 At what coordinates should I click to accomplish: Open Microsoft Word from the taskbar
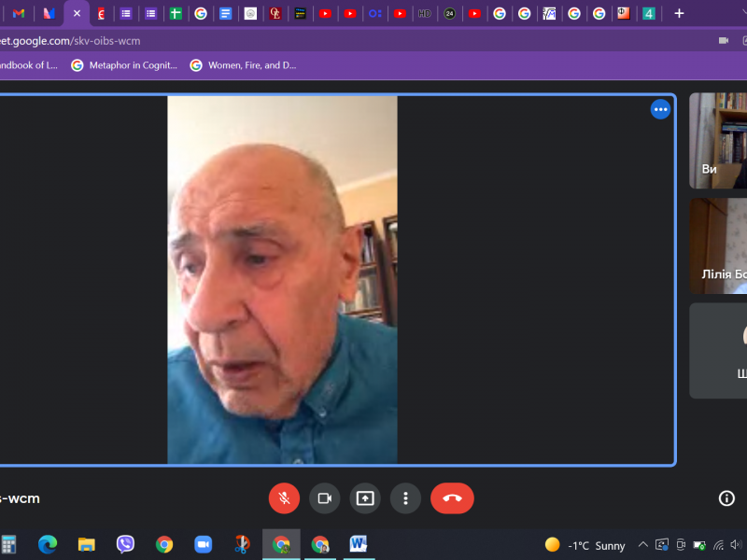coord(359,544)
